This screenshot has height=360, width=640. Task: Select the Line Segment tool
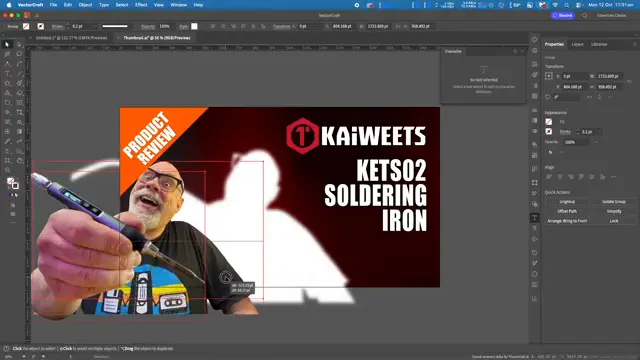click(19, 73)
